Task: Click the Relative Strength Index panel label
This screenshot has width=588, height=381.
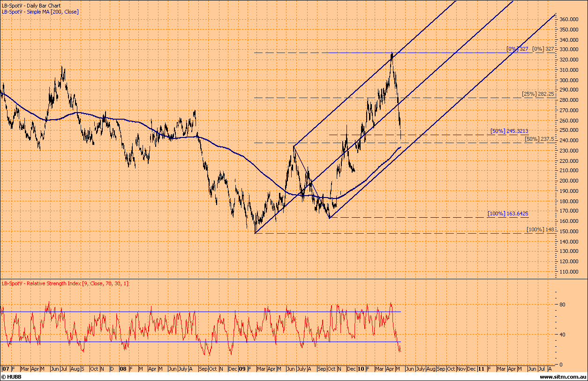Action: pos(65,283)
